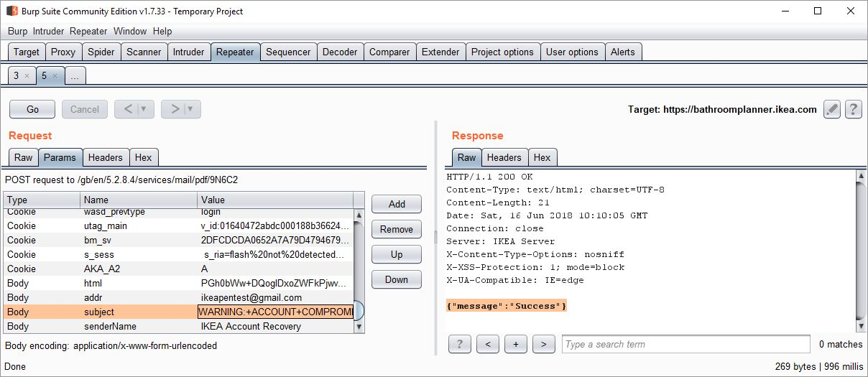The width and height of the screenshot is (868, 377).
Task: Click the response pane scroll down arrow
Action: (861, 327)
